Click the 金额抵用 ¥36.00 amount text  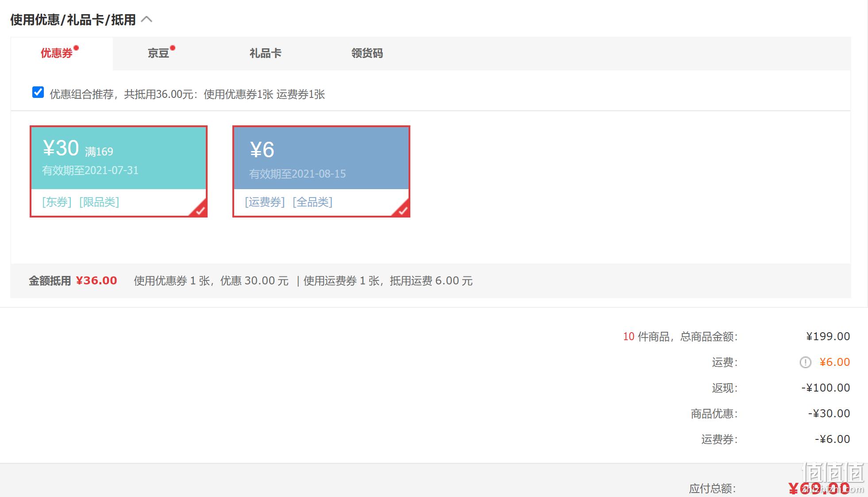(96, 281)
